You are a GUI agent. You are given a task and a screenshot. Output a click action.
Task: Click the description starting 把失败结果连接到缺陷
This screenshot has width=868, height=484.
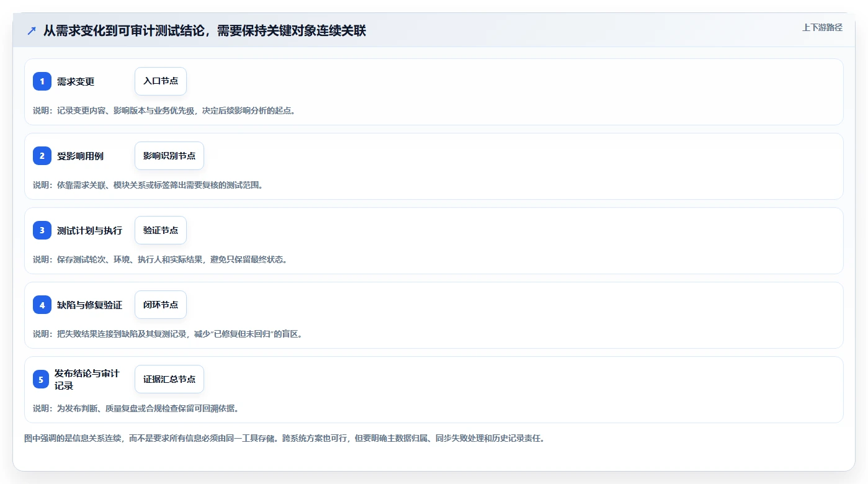click(x=168, y=334)
